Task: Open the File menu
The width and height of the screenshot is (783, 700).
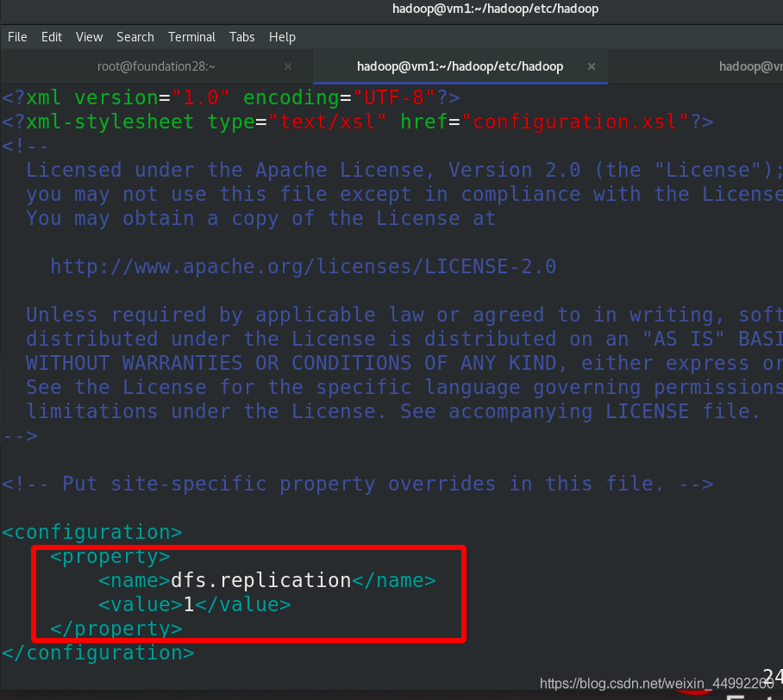Action: pos(17,37)
